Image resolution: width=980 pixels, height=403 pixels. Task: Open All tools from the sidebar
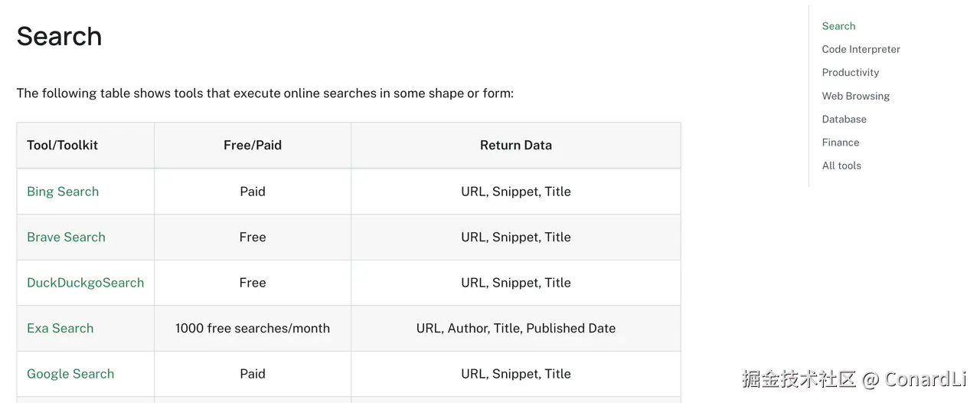click(x=841, y=165)
